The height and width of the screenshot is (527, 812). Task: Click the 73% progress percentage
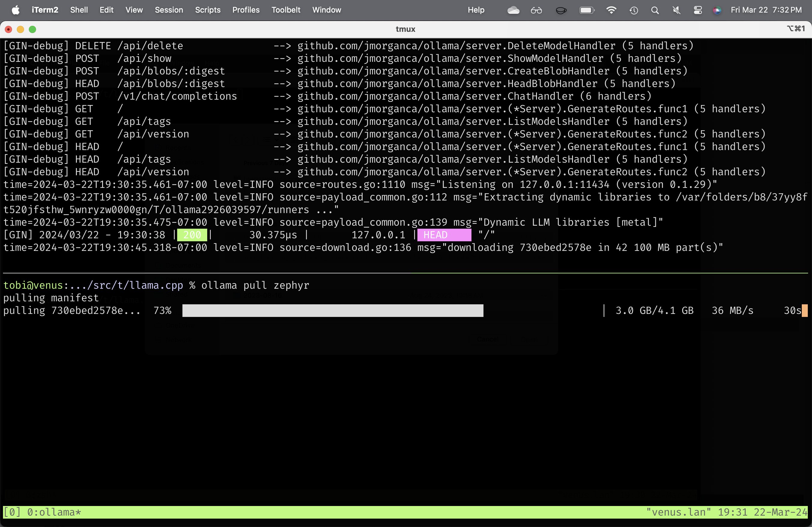pos(162,311)
